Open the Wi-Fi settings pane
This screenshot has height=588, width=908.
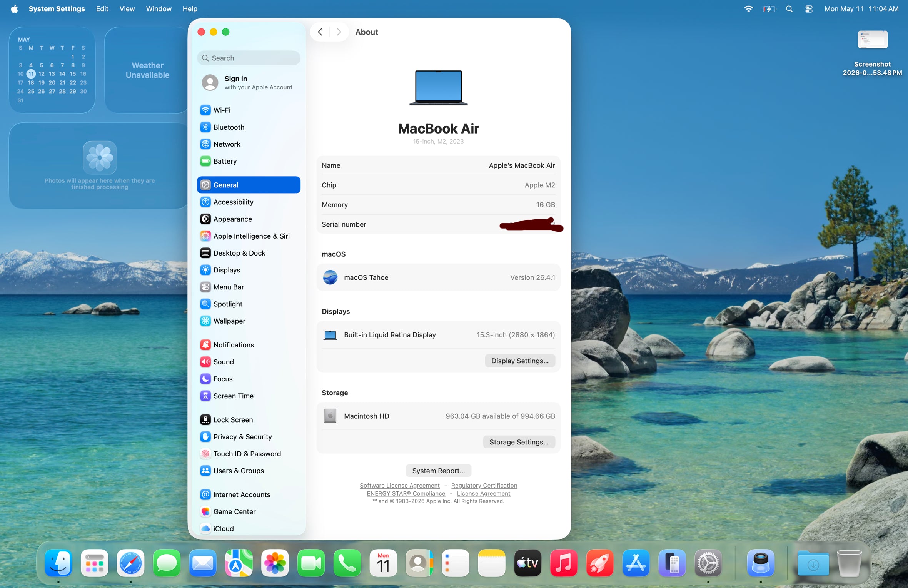point(249,110)
